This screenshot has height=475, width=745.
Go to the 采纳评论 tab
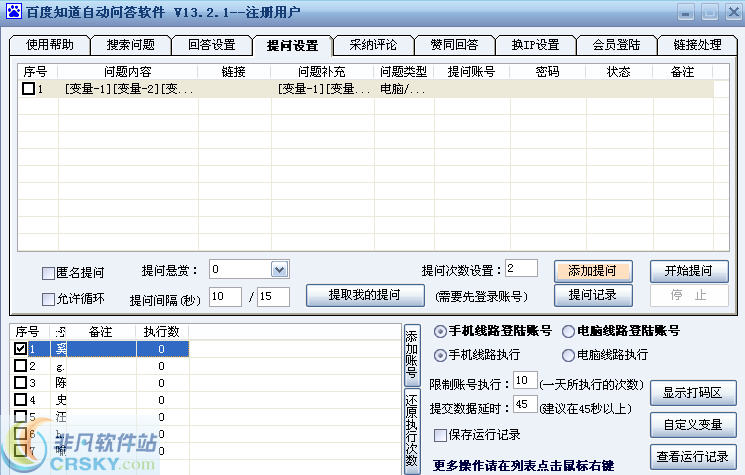pyautogui.click(x=373, y=45)
